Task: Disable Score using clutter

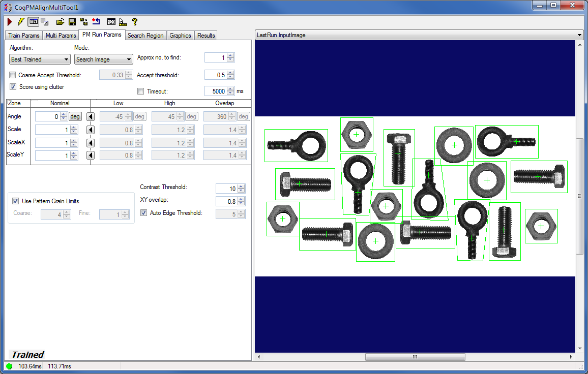Action: [x=12, y=86]
